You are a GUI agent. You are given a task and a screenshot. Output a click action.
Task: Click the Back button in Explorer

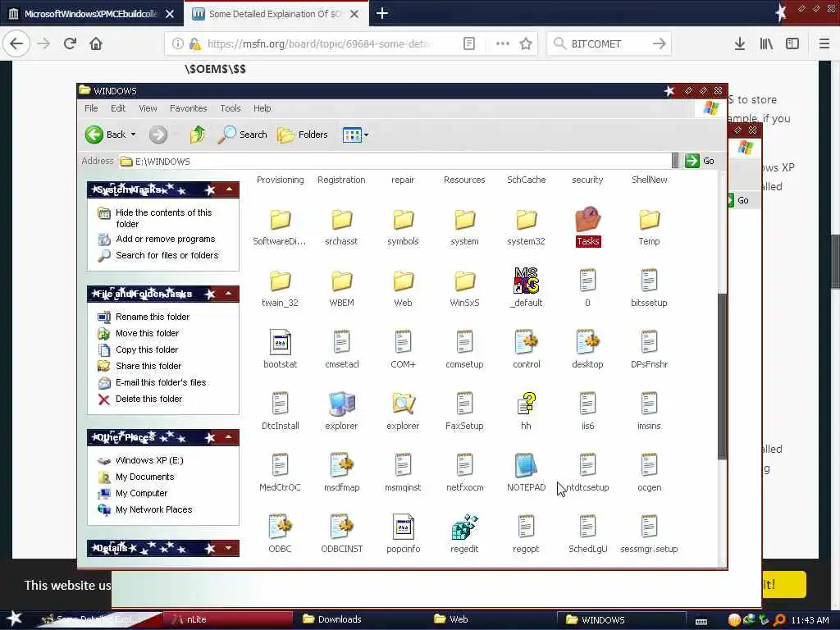(105, 135)
